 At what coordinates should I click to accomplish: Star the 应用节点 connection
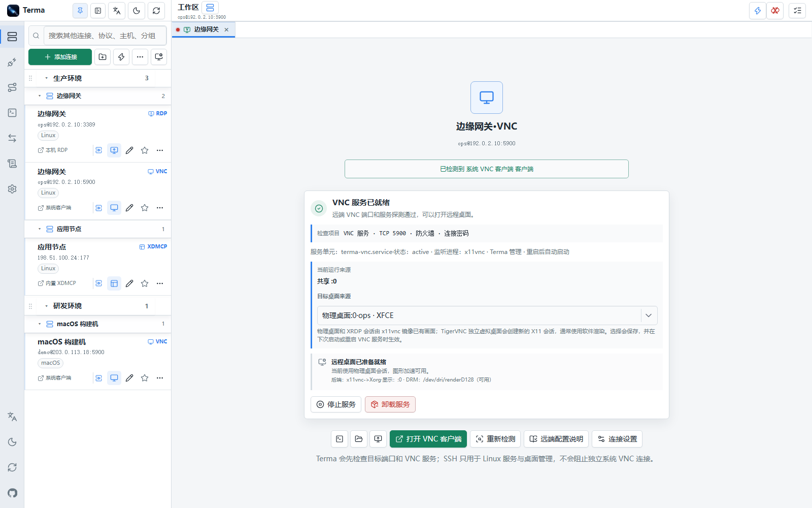pyautogui.click(x=145, y=283)
